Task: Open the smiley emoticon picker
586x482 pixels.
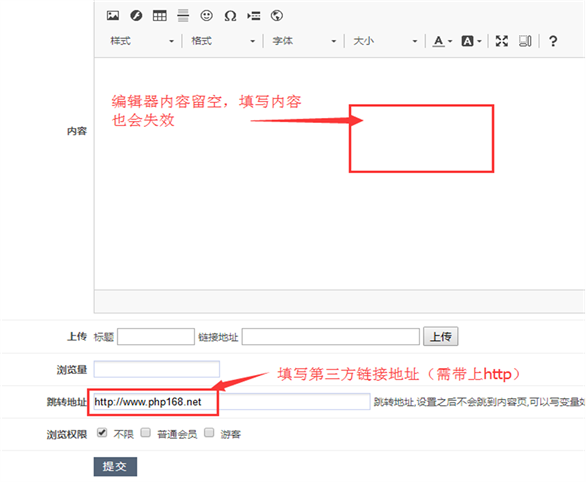Action: (x=207, y=16)
